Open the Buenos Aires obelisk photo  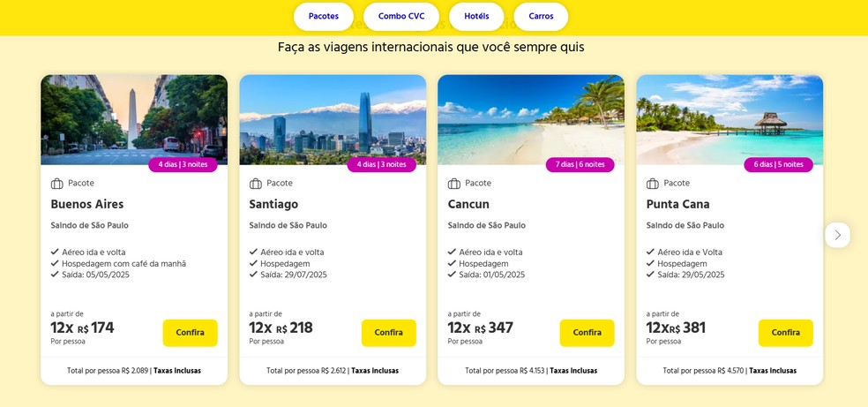[134, 115]
